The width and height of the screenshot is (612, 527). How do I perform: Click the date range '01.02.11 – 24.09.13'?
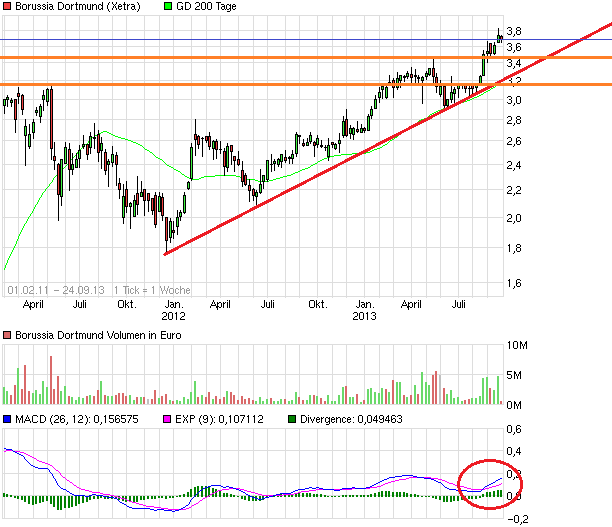point(56,290)
